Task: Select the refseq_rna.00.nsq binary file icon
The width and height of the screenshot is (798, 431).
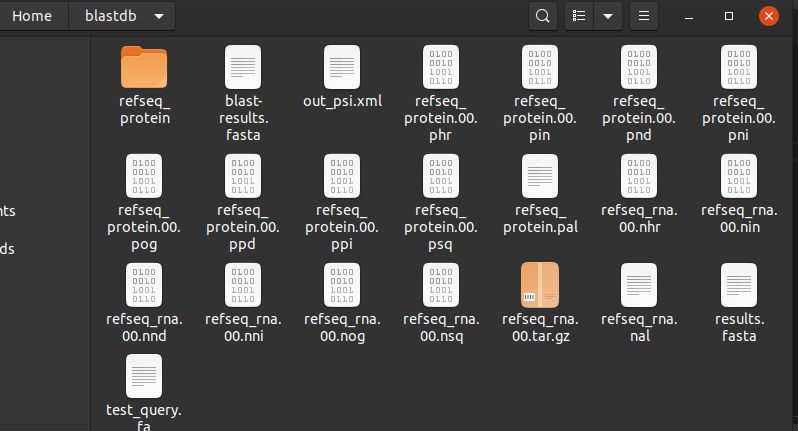Action: [x=441, y=284]
